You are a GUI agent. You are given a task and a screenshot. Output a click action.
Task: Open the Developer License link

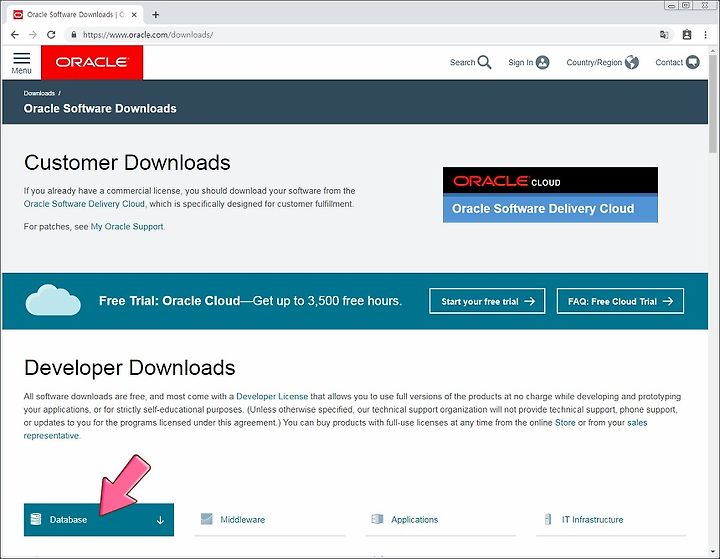click(272, 396)
